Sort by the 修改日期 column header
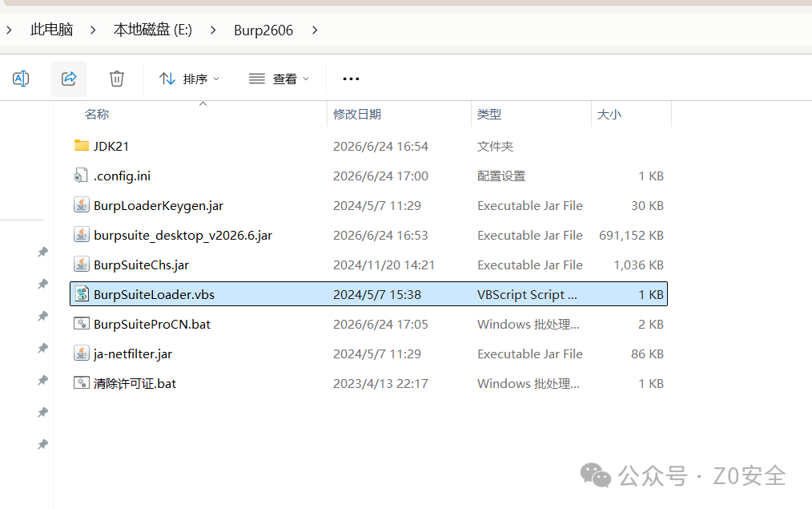The height and width of the screenshot is (509, 812). pos(357,114)
